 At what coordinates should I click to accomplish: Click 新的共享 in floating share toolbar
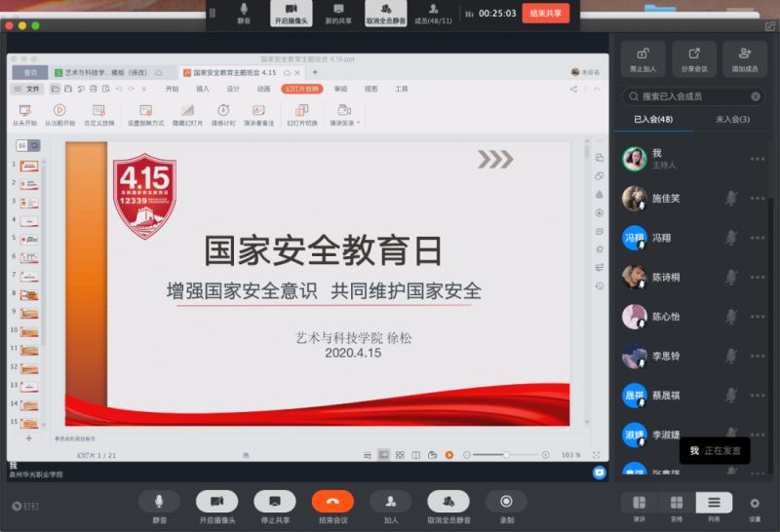[338, 13]
